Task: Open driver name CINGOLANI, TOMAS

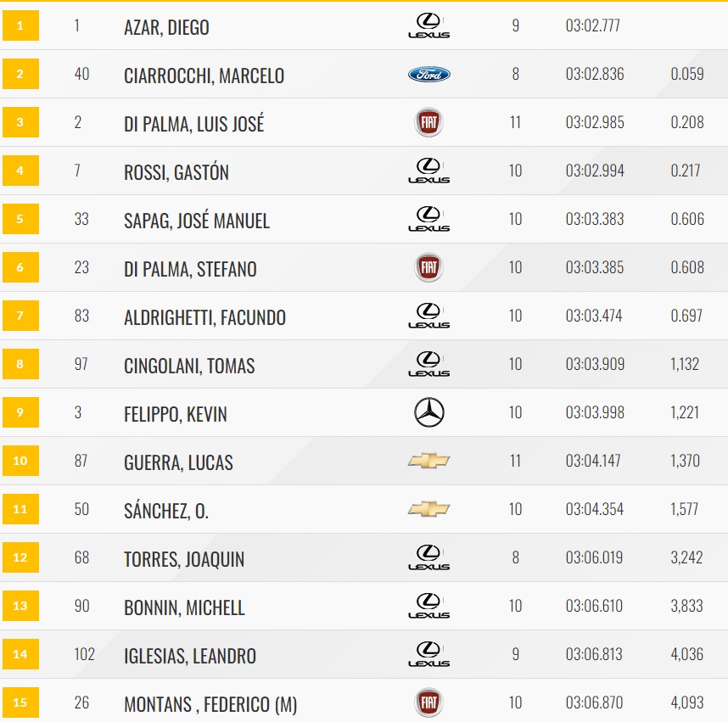Action: click(x=189, y=366)
